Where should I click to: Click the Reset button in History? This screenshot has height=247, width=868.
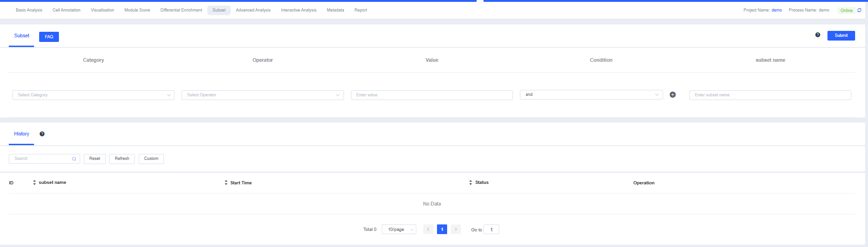95,159
